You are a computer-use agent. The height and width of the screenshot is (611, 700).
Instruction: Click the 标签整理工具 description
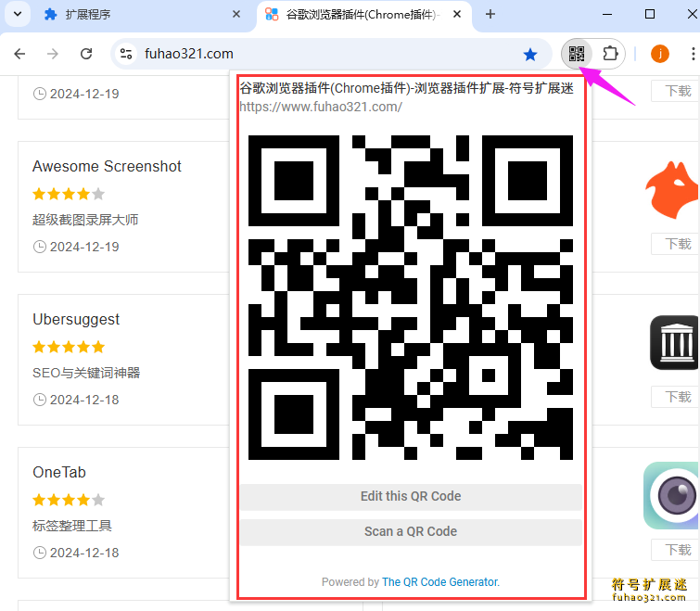[x=72, y=526]
